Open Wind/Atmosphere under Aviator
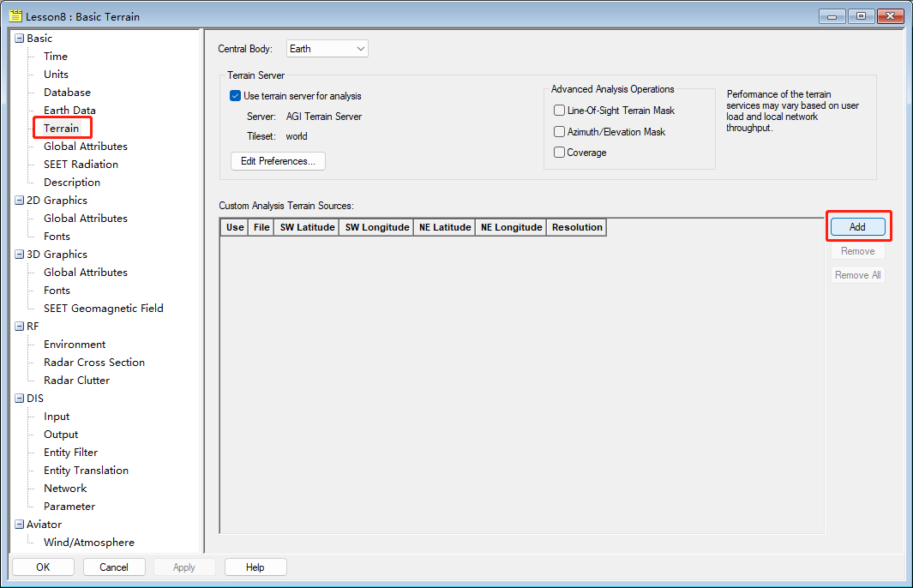The width and height of the screenshot is (913, 588). point(89,543)
